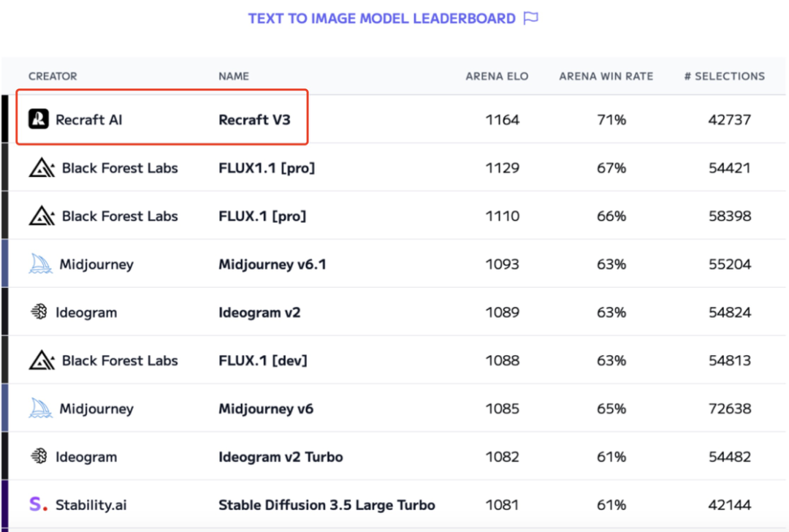Click the Stability.ai creator name
The width and height of the screenshot is (789, 532).
point(91,505)
